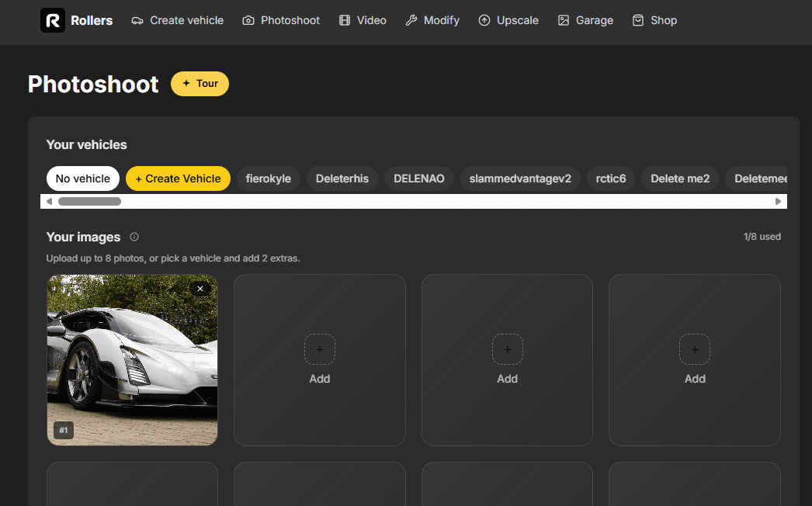Click the plus icon in the fourth image slot
Screen dimensions: 812x506
pyautogui.click(x=695, y=349)
